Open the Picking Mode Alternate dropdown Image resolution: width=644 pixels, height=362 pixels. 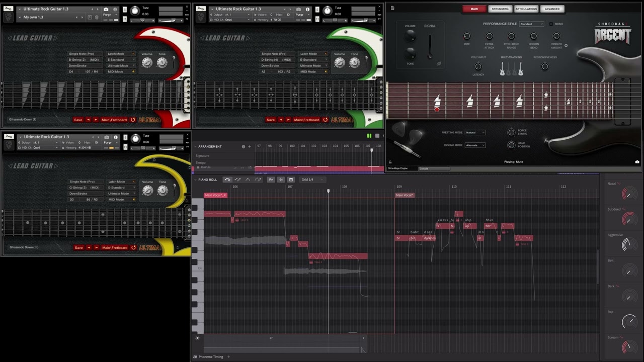(x=475, y=145)
